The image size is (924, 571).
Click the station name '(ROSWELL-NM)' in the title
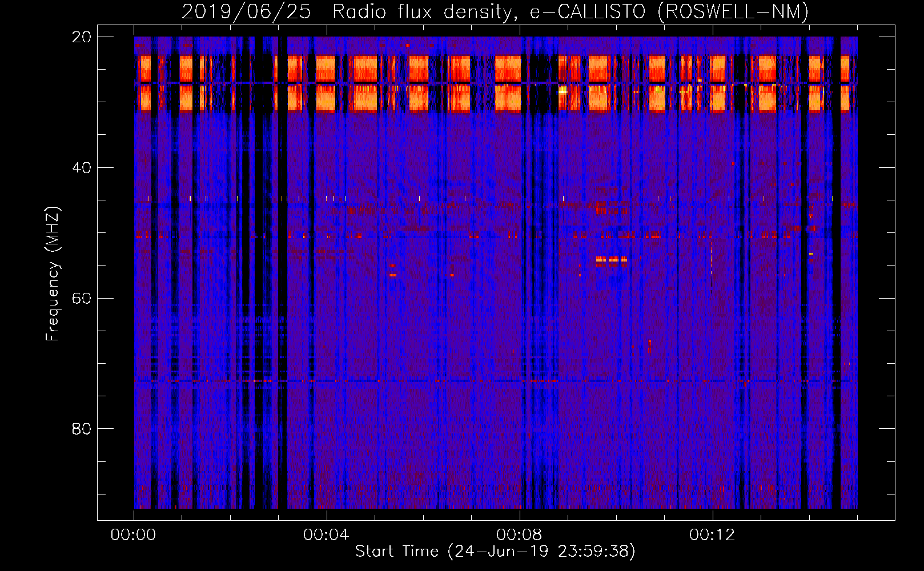pos(733,12)
